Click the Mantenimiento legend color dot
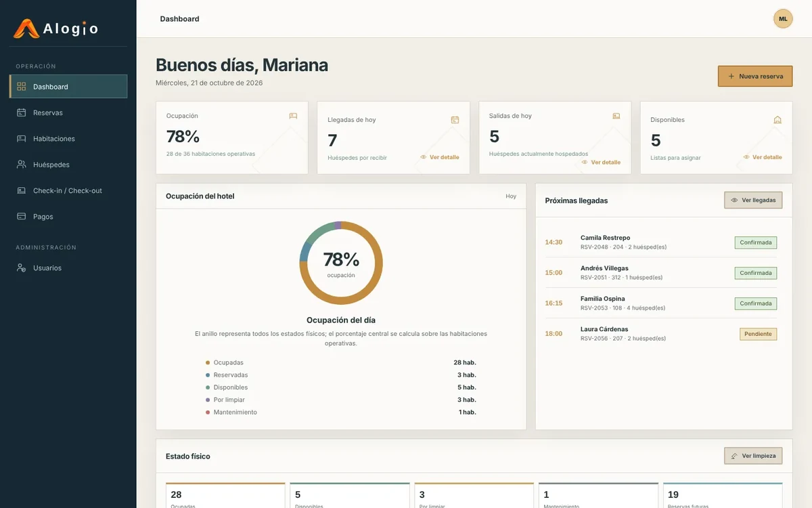The height and width of the screenshot is (508, 812). click(x=208, y=412)
